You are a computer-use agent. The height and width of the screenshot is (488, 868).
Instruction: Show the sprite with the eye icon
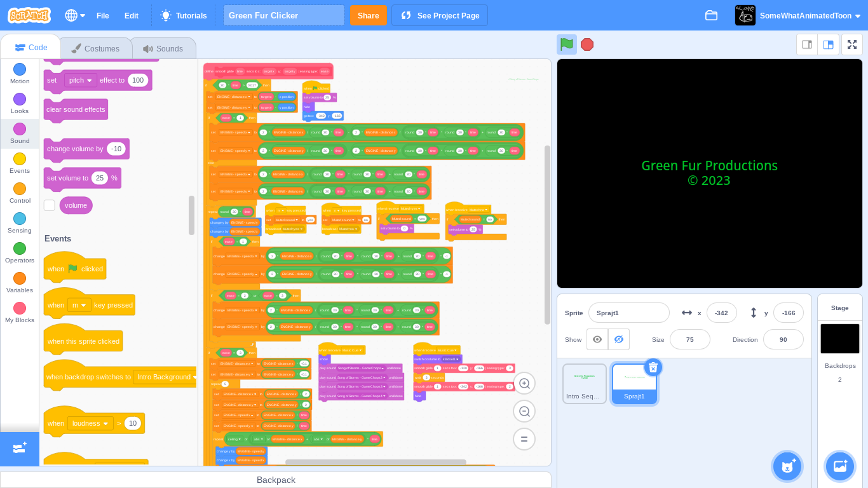pyautogui.click(x=597, y=339)
